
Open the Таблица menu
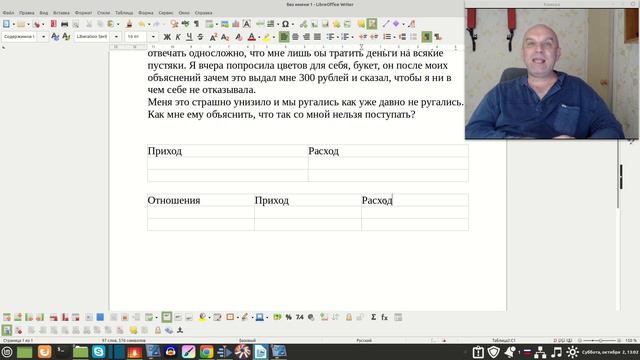(124, 13)
